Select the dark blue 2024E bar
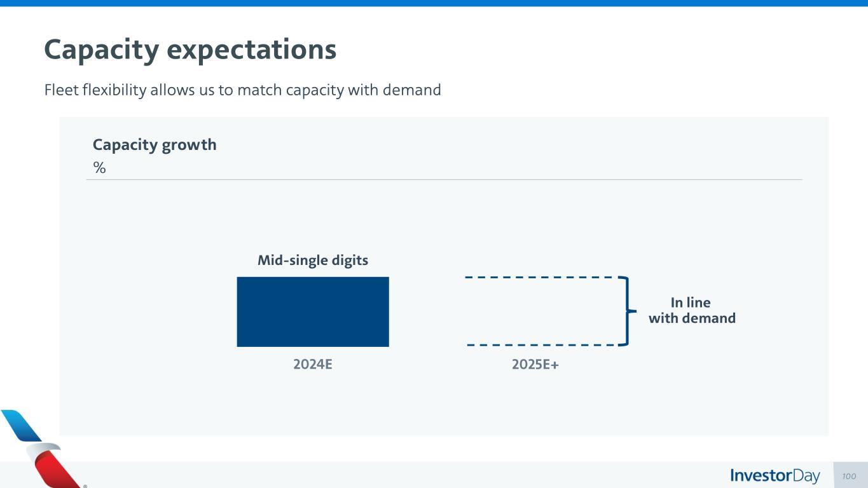Image resolution: width=868 pixels, height=488 pixels. [312, 311]
